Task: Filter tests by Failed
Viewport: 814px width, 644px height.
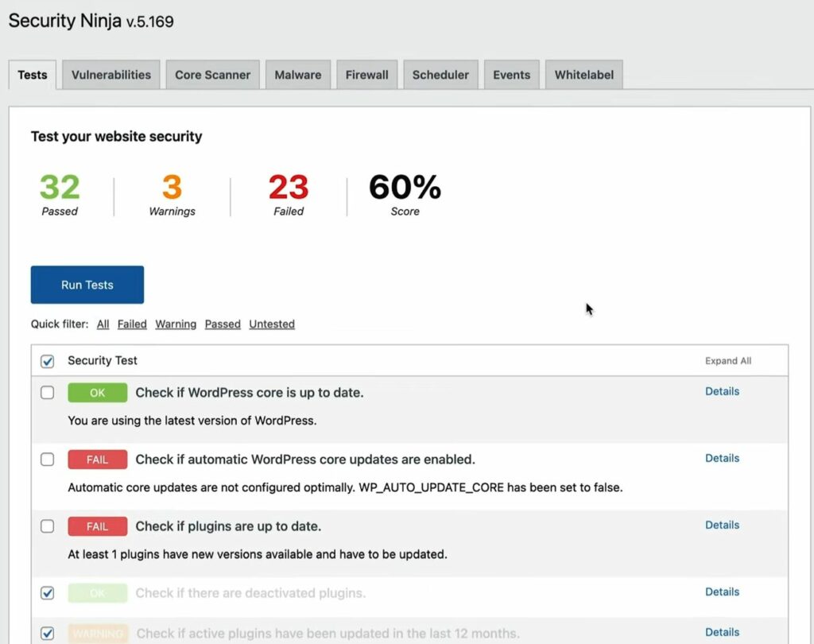Action: [132, 324]
